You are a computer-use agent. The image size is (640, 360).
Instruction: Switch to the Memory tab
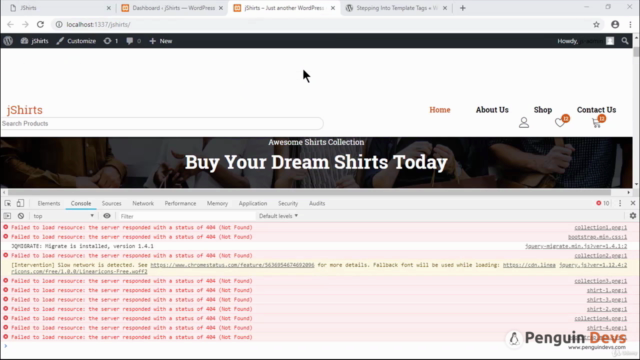pyautogui.click(x=217, y=203)
